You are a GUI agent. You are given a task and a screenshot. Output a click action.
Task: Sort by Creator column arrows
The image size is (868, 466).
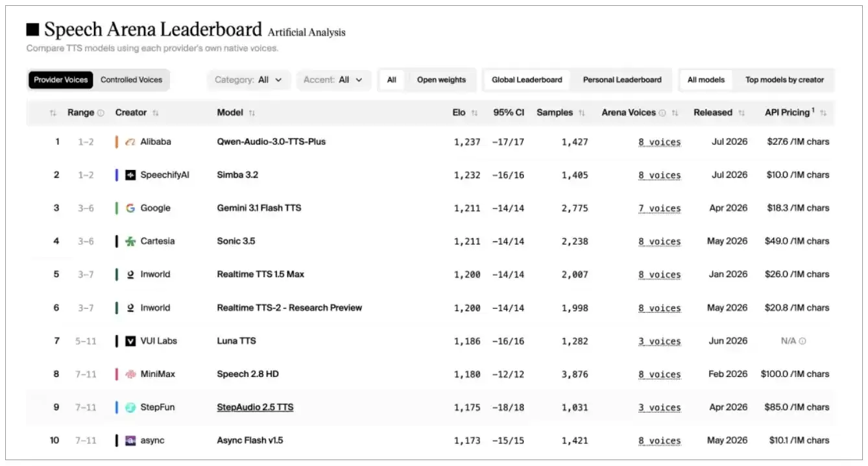pos(155,113)
